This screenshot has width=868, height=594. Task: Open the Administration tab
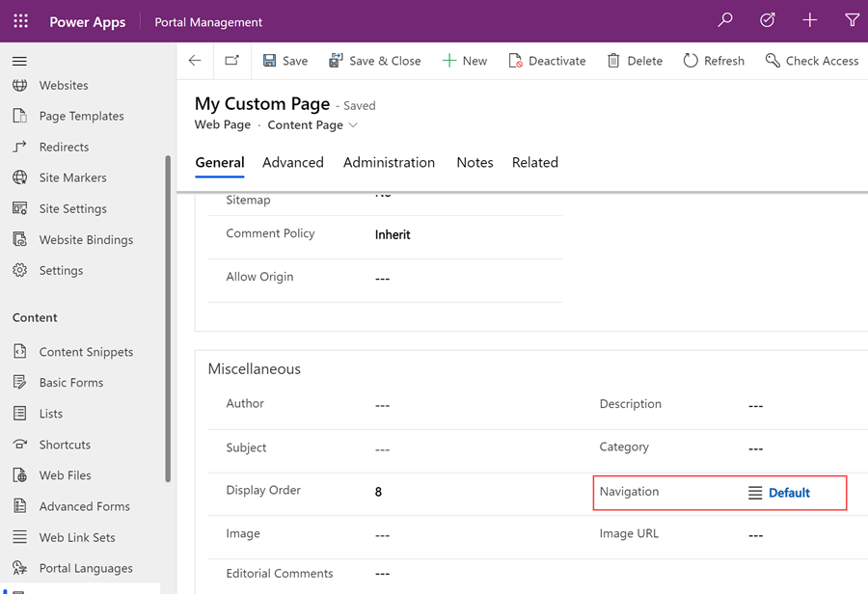(389, 163)
